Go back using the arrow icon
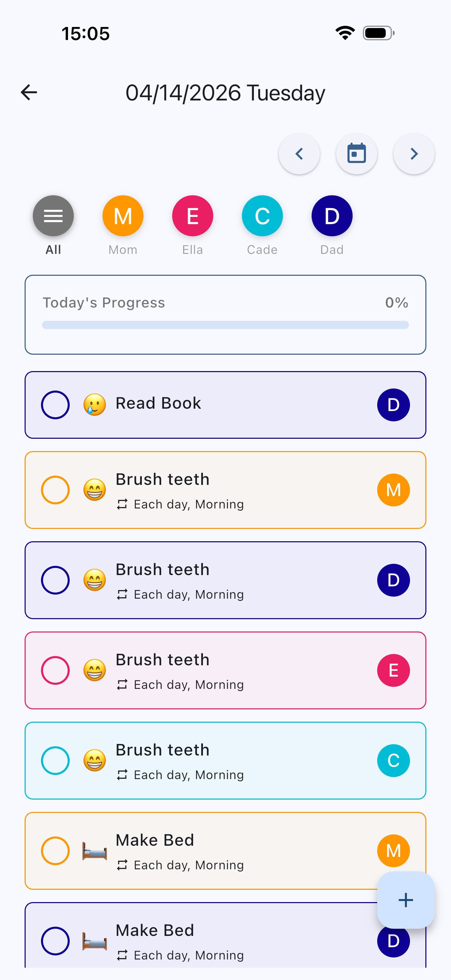Screen dimensions: 451x980 point(29,93)
